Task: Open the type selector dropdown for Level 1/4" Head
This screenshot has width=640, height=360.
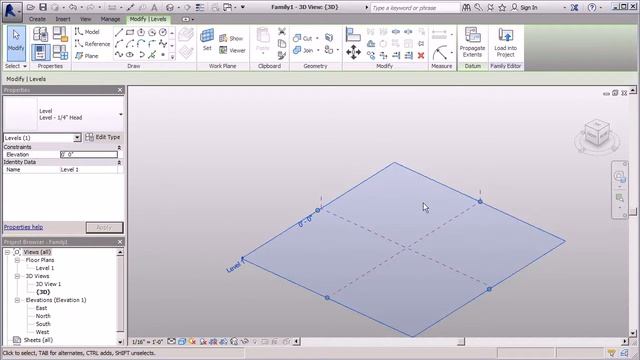Action: pyautogui.click(x=120, y=114)
